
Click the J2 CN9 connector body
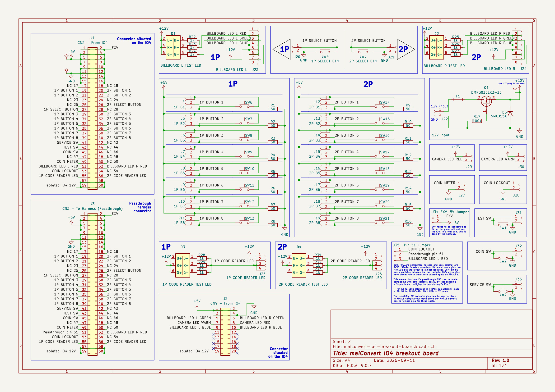[225, 332]
